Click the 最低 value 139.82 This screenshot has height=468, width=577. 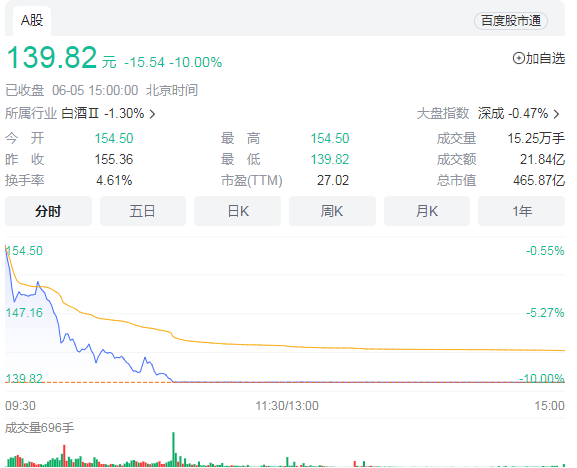coord(330,160)
